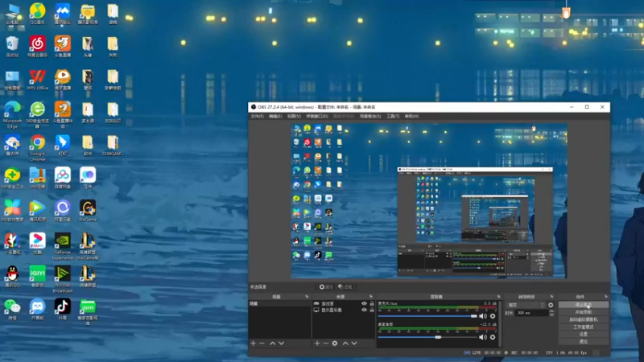
Task: Open scene transition gear settings
Action: tap(551, 305)
